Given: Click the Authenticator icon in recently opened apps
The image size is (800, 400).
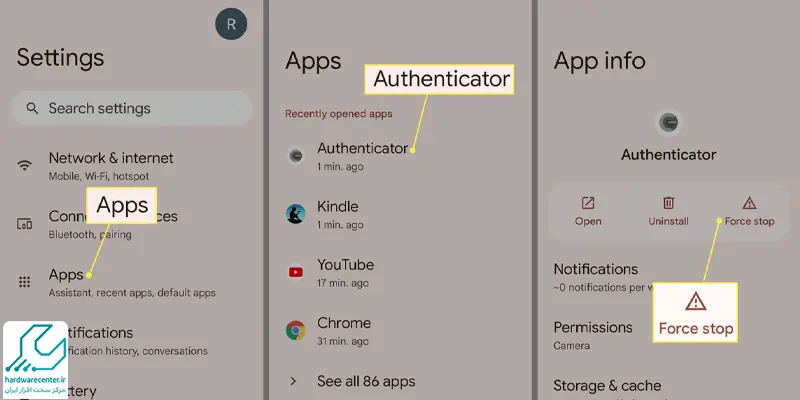Looking at the screenshot, I should 295,156.
